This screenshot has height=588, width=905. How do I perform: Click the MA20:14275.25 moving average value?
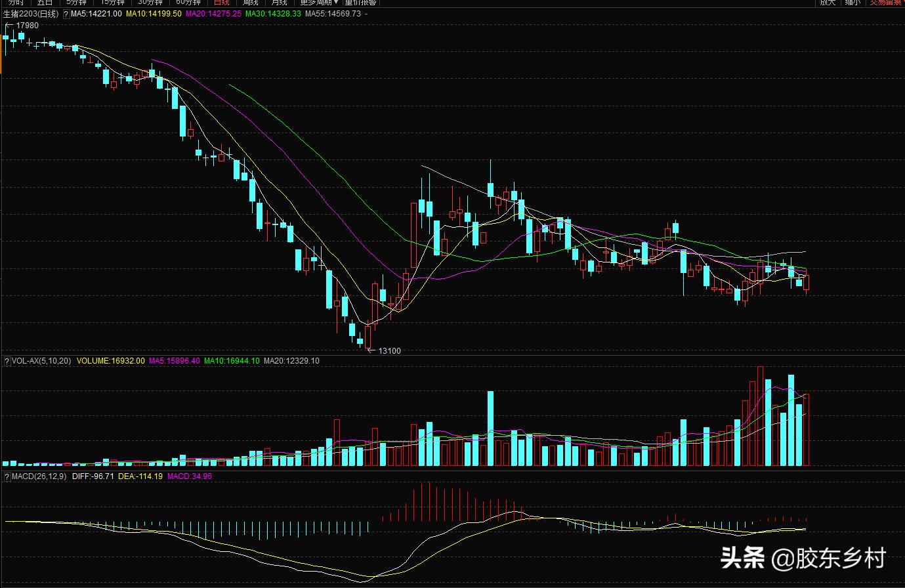[x=213, y=14]
